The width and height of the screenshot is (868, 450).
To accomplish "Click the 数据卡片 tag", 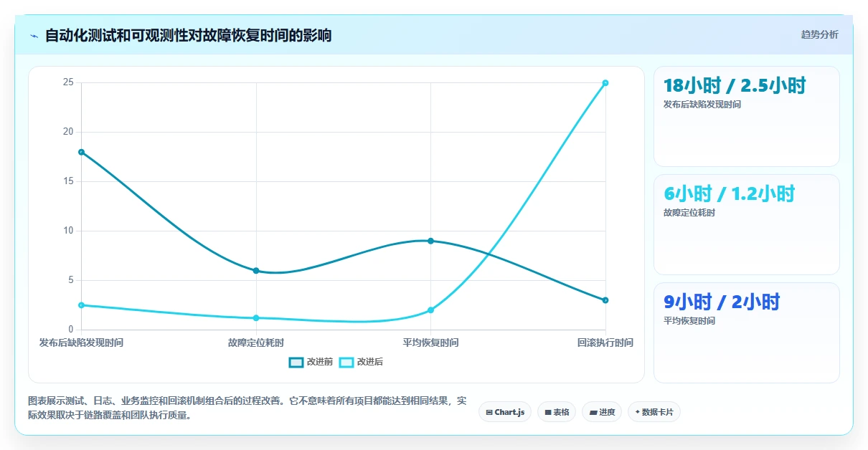I will [654, 412].
